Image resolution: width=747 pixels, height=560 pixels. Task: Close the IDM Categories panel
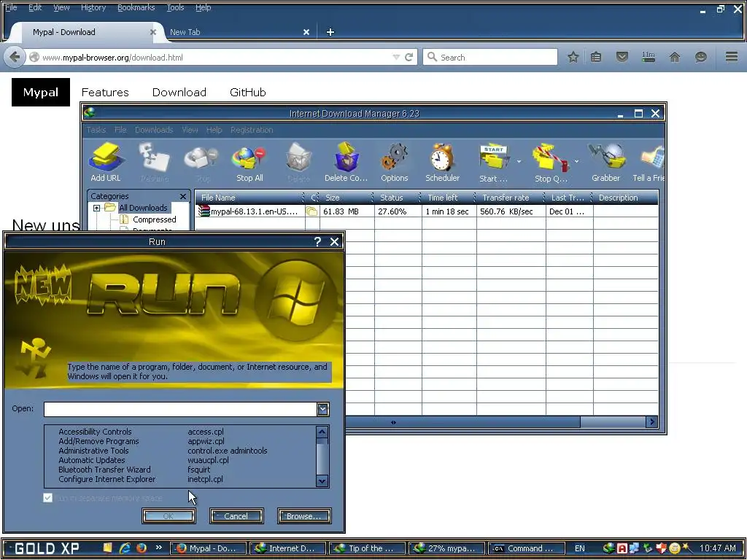(183, 196)
